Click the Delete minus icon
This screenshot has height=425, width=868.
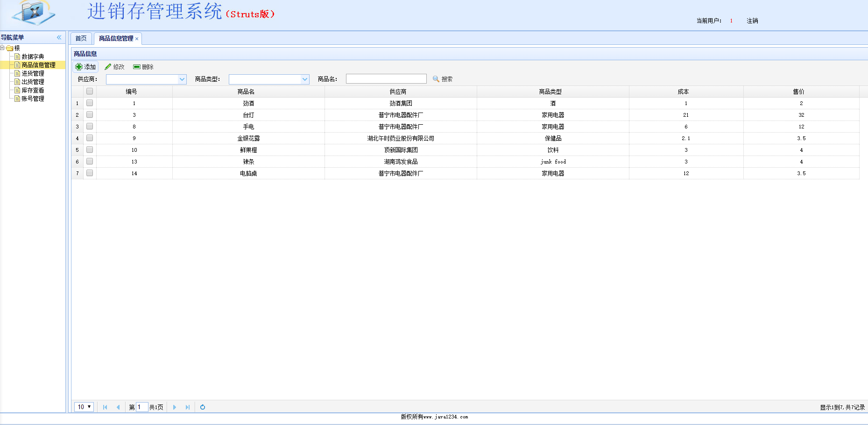[x=137, y=67]
